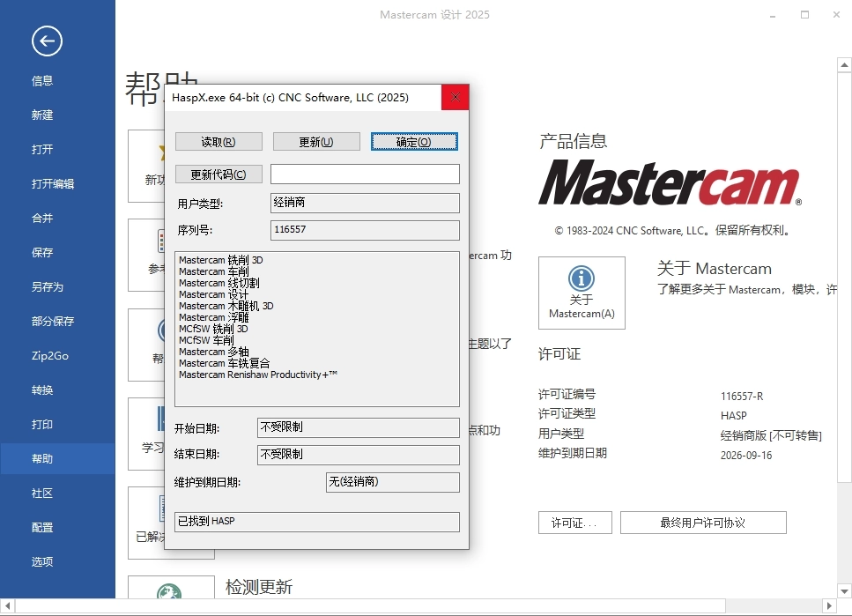Open 选项 in the sidebar
The image size is (852, 616).
click(x=42, y=562)
